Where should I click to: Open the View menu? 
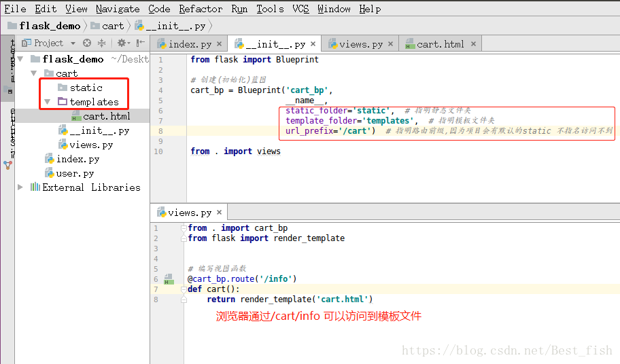pyautogui.click(x=76, y=9)
